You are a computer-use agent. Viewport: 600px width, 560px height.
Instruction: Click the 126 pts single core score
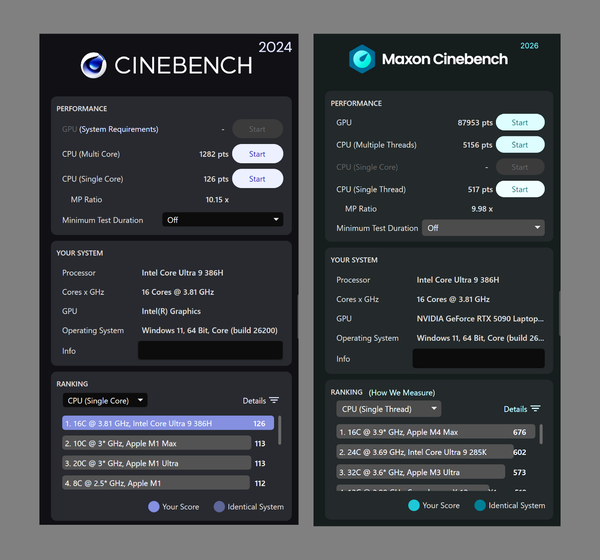[x=216, y=179]
